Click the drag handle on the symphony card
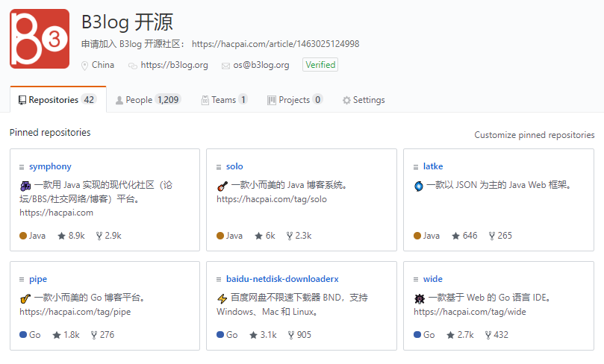The image size is (604, 364). pyautogui.click(x=22, y=167)
